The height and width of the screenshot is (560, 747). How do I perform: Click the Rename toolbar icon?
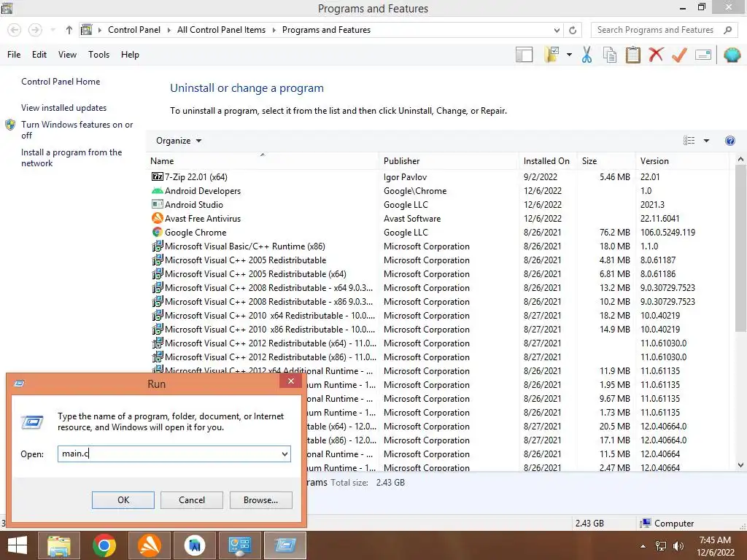click(703, 55)
